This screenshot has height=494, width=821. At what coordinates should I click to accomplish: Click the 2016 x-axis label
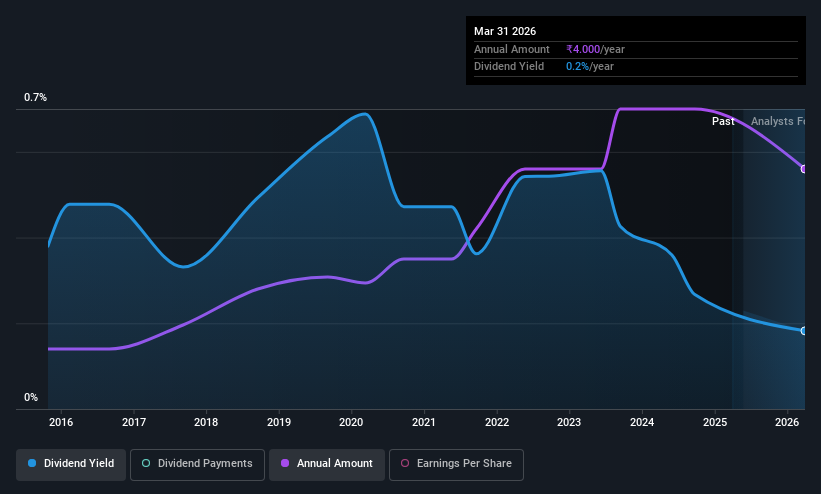click(x=61, y=422)
